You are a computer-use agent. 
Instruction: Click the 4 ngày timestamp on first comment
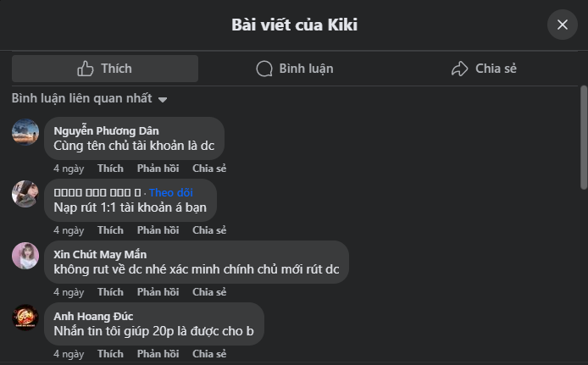tap(69, 169)
